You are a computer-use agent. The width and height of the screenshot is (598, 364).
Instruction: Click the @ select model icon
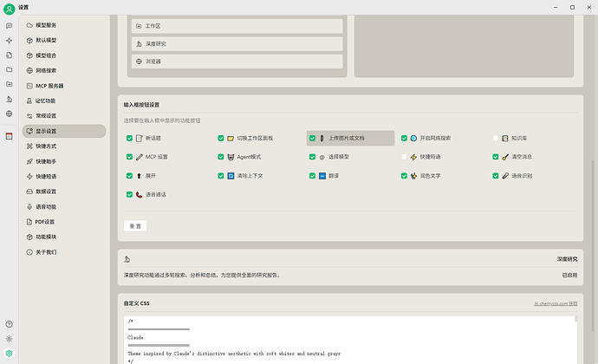click(322, 157)
